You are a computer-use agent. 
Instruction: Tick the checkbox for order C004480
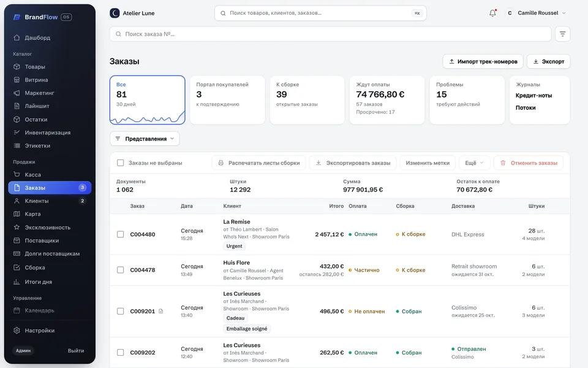[x=121, y=234]
